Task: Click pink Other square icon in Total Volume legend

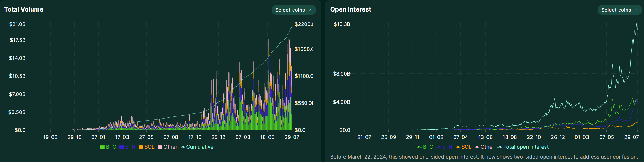Action: 160,147
